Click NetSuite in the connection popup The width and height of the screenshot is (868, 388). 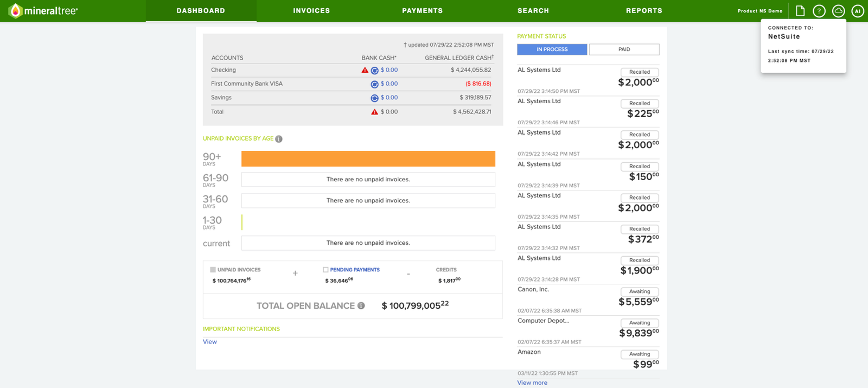point(784,37)
